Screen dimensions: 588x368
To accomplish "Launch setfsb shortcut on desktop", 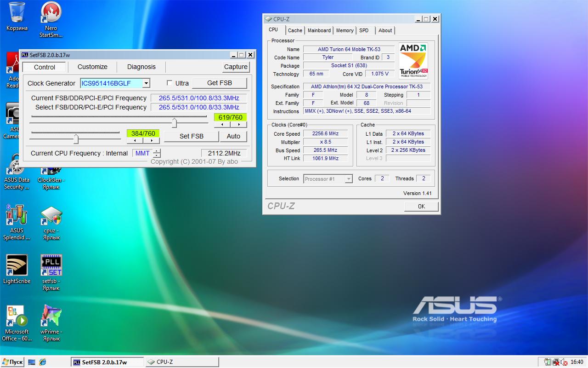I will tap(51, 272).
